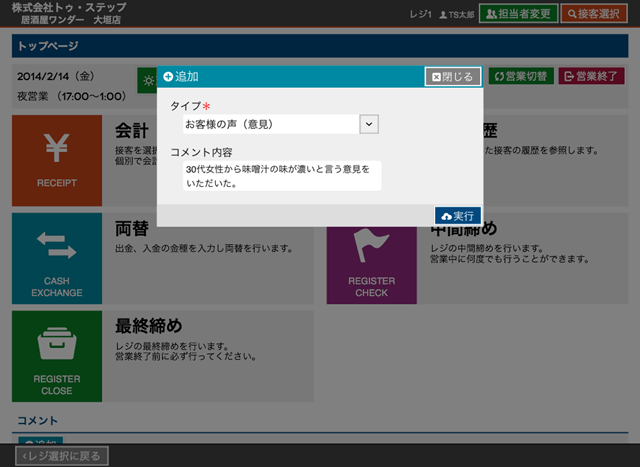This screenshot has height=467, width=640.
Task: Click the 担当者変更 staff change button
Action: coord(517,13)
